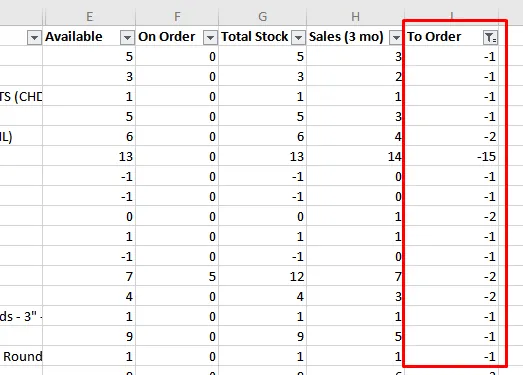This screenshot has width=523, height=375.
Task: Select Total Stock cell showing 0
Action: coord(263,216)
